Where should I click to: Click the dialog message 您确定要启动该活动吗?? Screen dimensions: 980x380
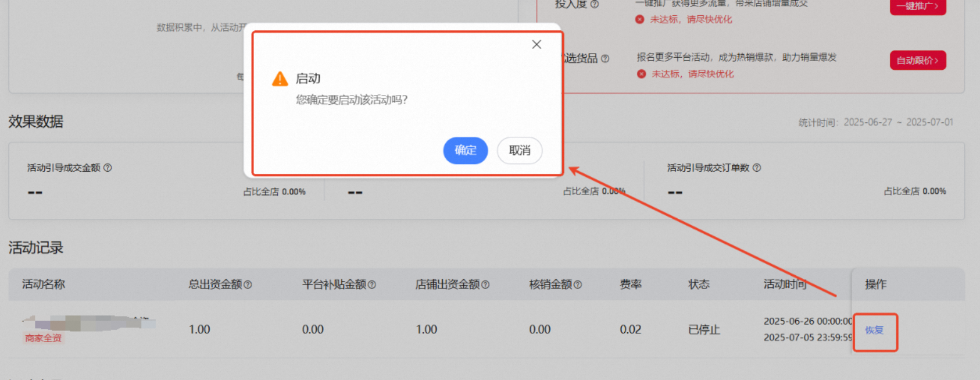(352, 100)
